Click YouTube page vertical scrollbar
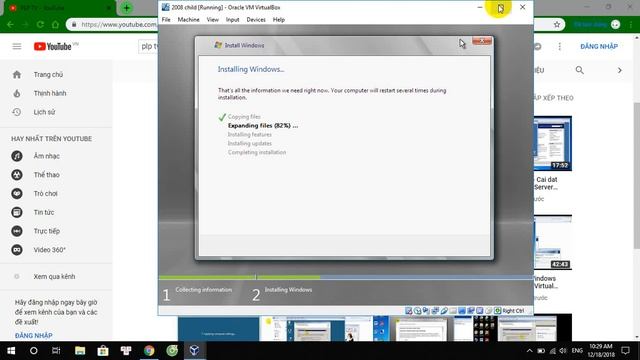The width and height of the screenshot is (640, 360). [637, 176]
